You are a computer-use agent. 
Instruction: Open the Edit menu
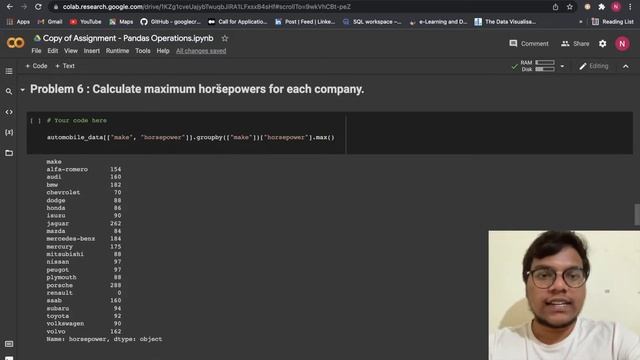[x=53, y=51]
